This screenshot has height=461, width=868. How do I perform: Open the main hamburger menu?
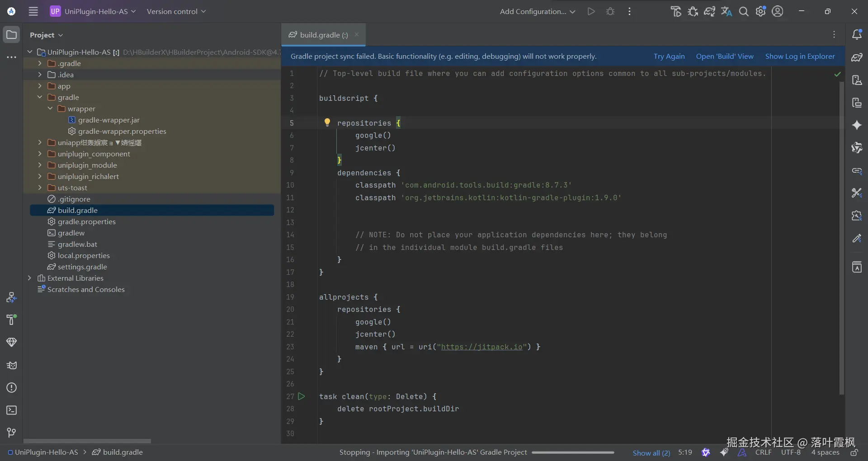tap(33, 11)
